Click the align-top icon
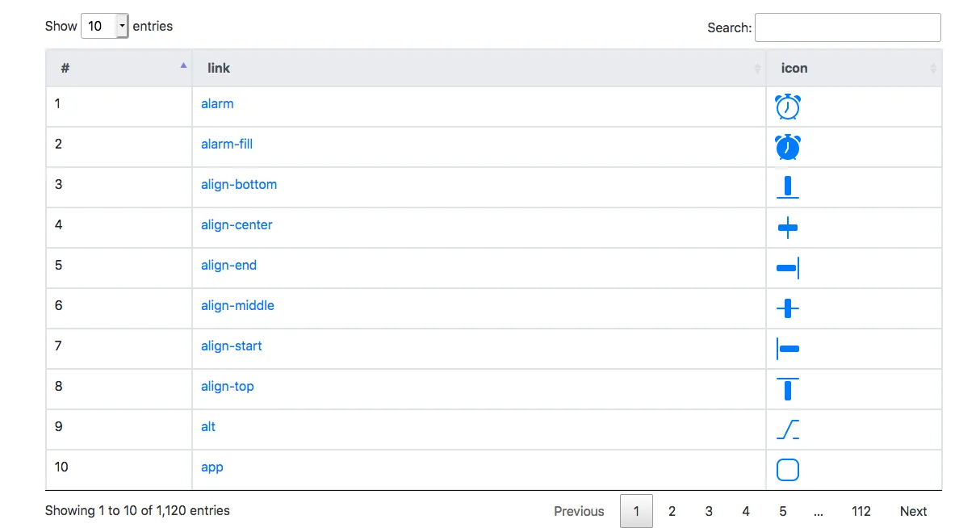 787,389
